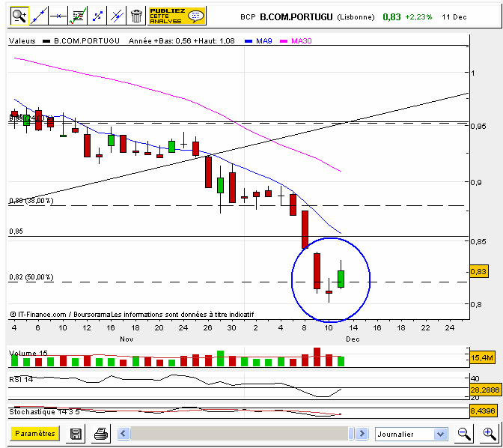This screenshot has height=448, width=503.
Task: Click the Nov month axis label
Action: 126,339
